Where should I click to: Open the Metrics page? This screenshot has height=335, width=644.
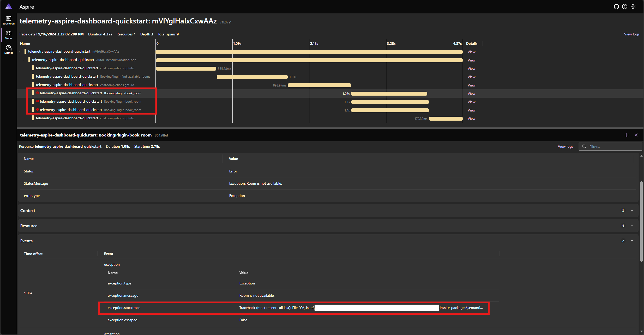[x=9, y=49]
